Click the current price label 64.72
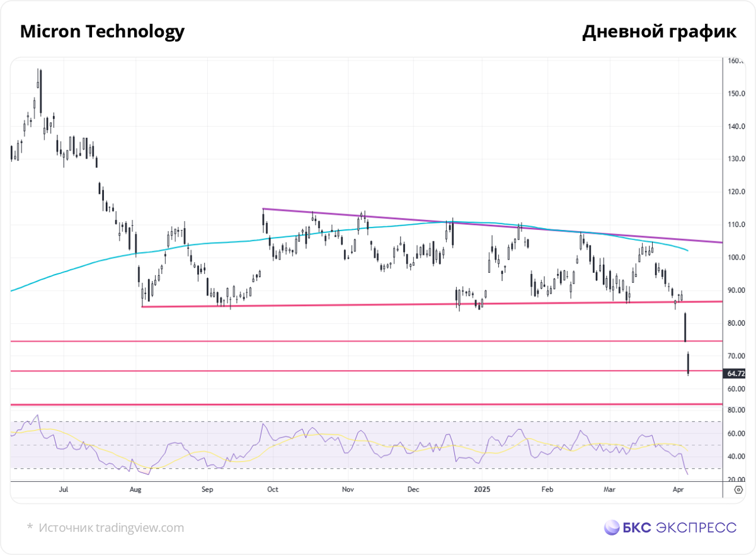The width and height of the screenshot is (756, 555). (x=736, y=374)
